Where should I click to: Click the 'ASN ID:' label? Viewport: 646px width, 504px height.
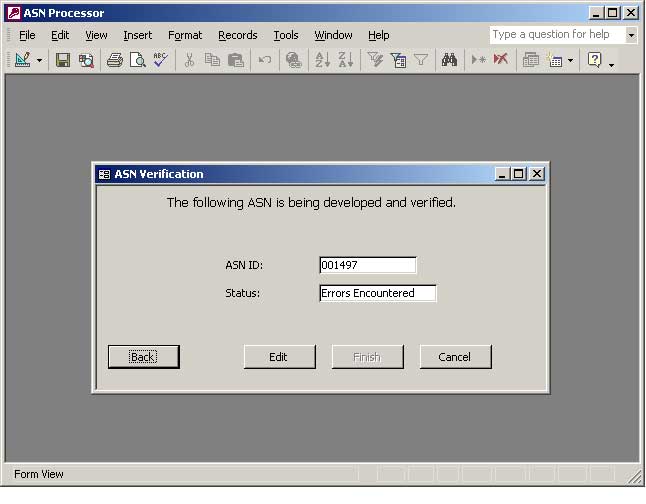(x=244, y=265)
